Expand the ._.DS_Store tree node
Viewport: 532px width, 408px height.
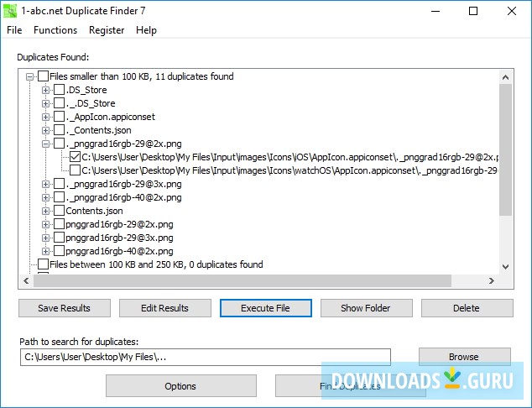[x=45, y=103]
